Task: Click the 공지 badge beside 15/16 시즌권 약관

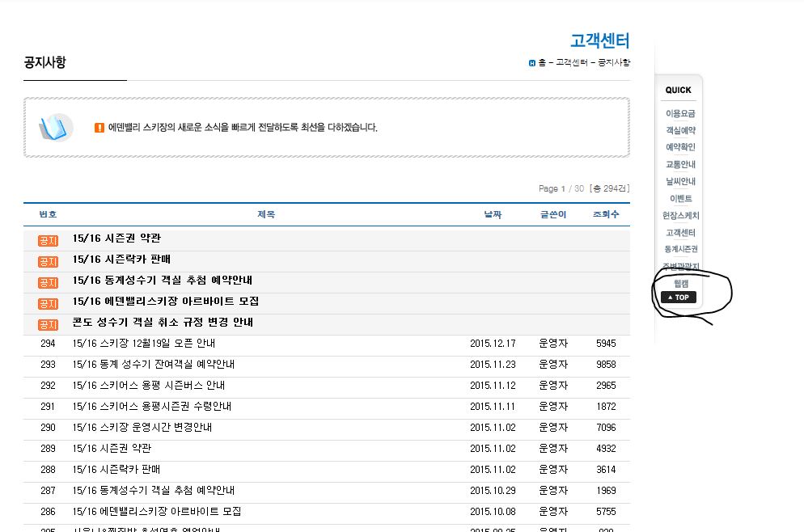Action: pyautogui.click(x=48, y=241)
